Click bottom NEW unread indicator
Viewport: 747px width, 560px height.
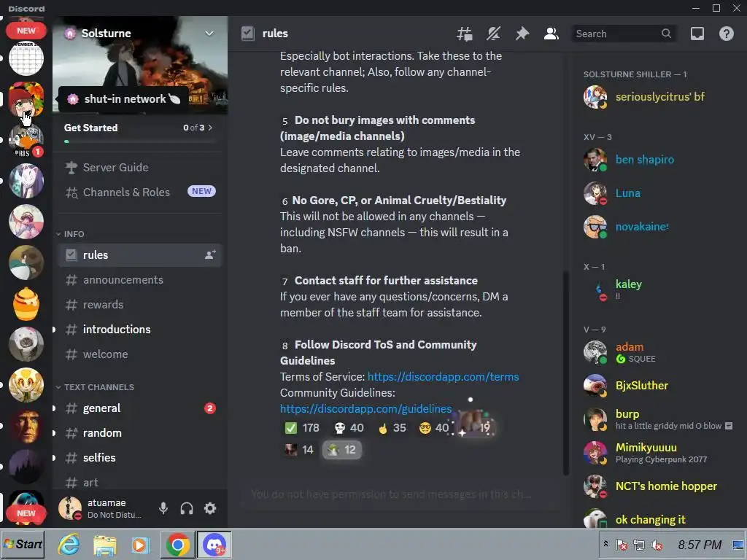click(x=26, y=513)
